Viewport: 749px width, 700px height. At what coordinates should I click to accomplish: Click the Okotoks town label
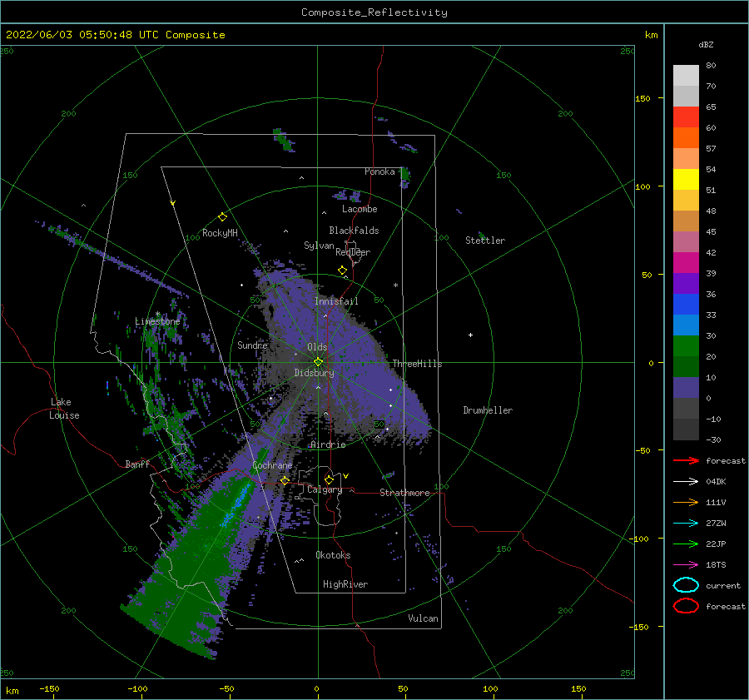(x=333, y=555)
